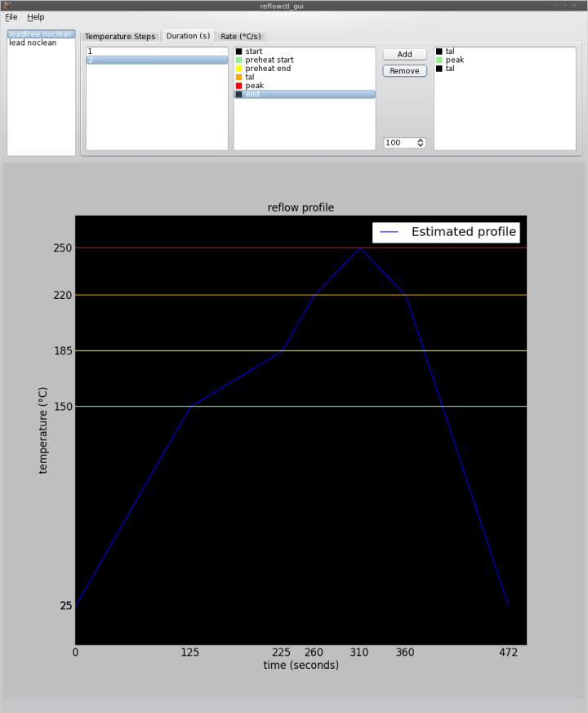Click the orange tal step icon
Viewport: 588px width, 713px height.
pyautogui.click(x=238, y=78)
